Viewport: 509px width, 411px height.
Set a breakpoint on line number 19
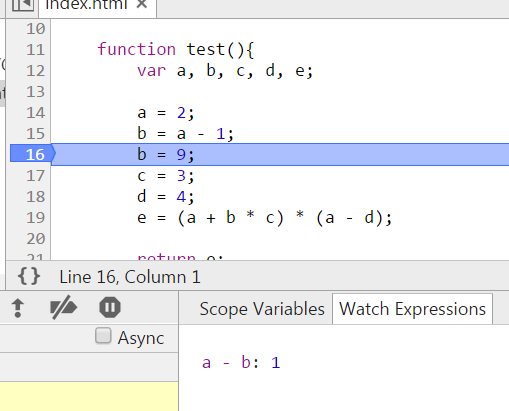pos(35,218)
